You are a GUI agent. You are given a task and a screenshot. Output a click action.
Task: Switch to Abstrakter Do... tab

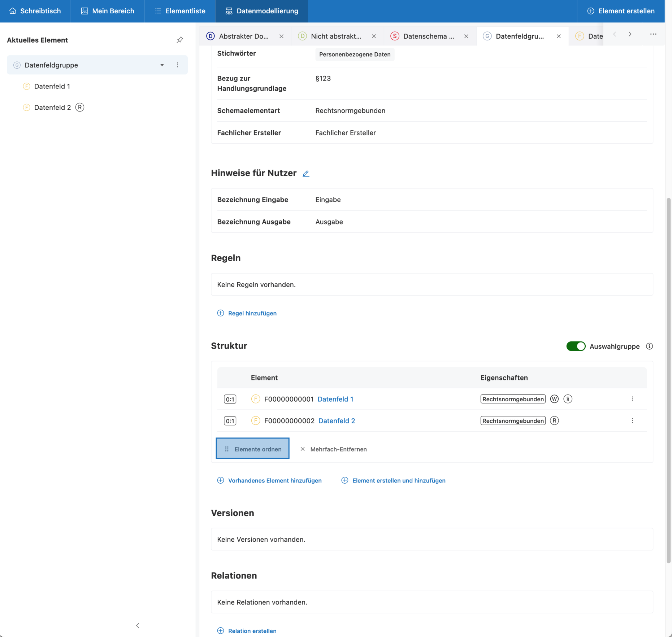tap(244, 36)
